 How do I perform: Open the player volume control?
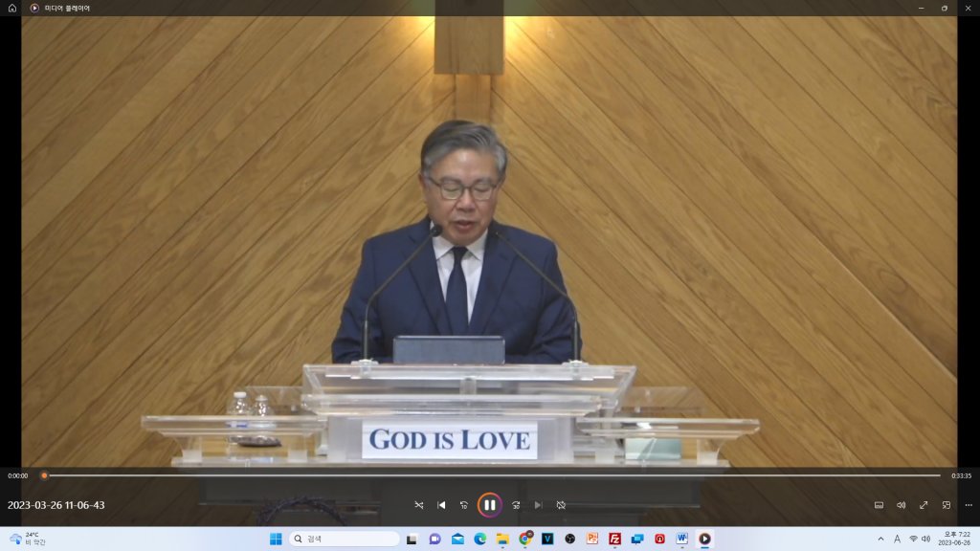(x=901, y=505)
